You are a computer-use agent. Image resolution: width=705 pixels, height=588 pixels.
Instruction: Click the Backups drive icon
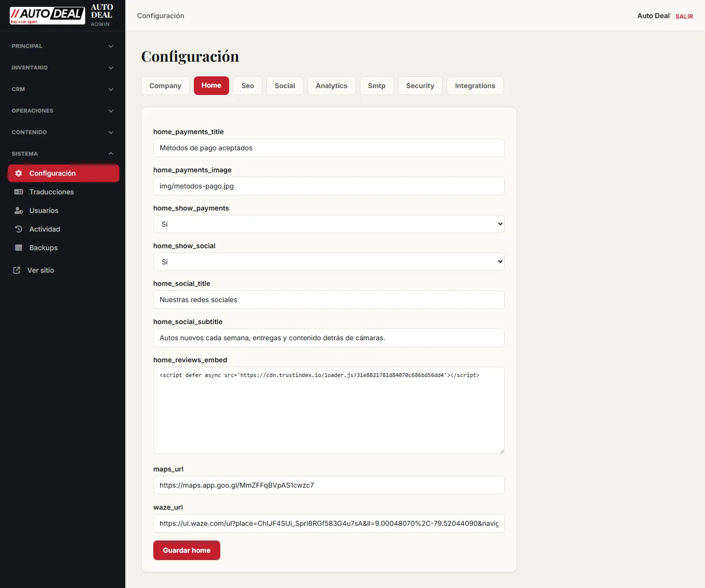coord(19,248)
